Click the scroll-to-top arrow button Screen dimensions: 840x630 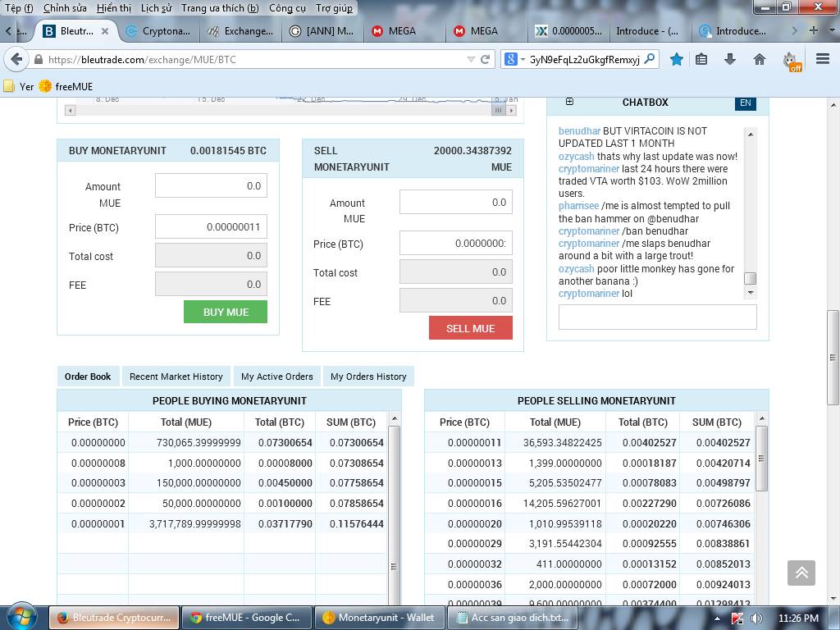(801, 573)
